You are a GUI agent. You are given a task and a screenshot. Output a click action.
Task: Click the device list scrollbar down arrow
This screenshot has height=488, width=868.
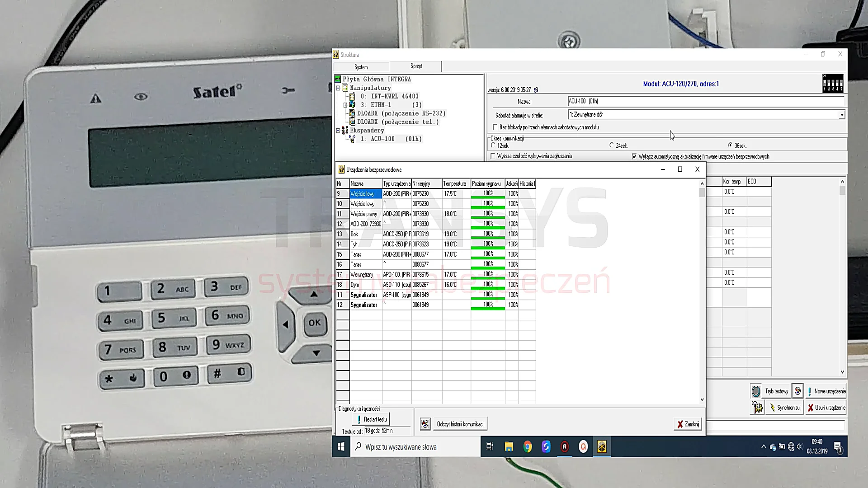tap(702, 399)
